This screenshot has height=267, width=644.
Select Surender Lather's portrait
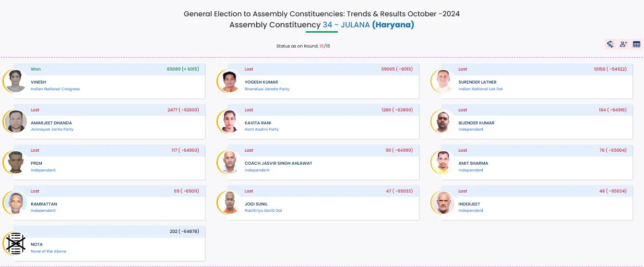tap(442, 81)
